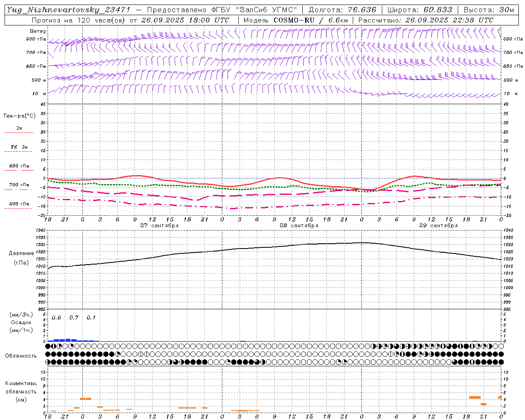Click the 'Ветер' wind panel label
This screenshot has width=525, height=420.
click(x=38, y=31)
